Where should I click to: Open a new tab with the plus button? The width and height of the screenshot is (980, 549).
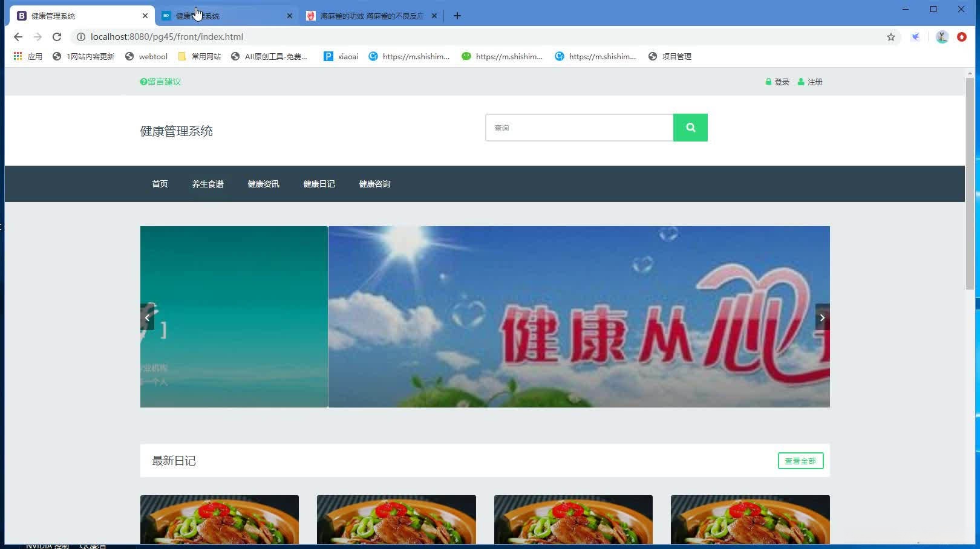[x=457, y=16]
